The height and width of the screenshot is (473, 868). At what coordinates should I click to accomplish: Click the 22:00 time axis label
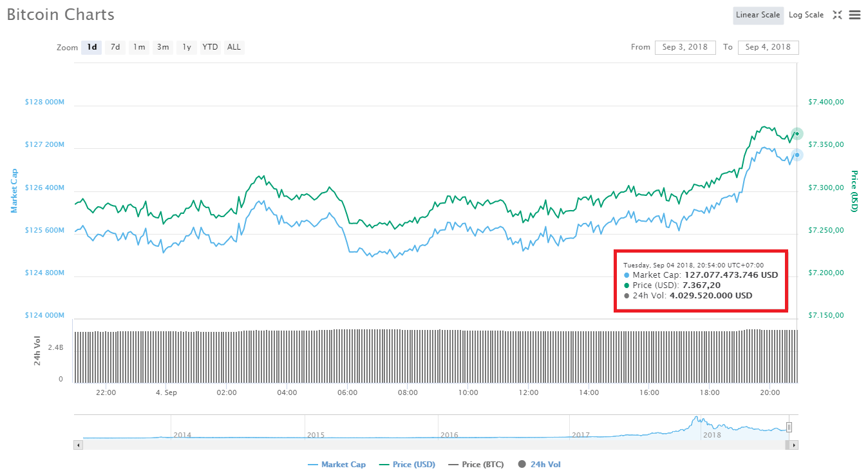pos(106,392)
